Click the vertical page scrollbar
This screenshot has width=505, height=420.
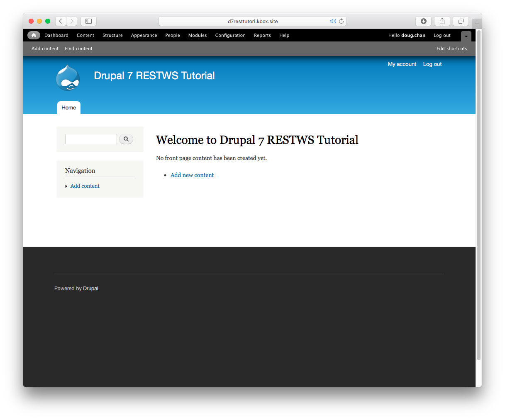(x=479, y=195)
